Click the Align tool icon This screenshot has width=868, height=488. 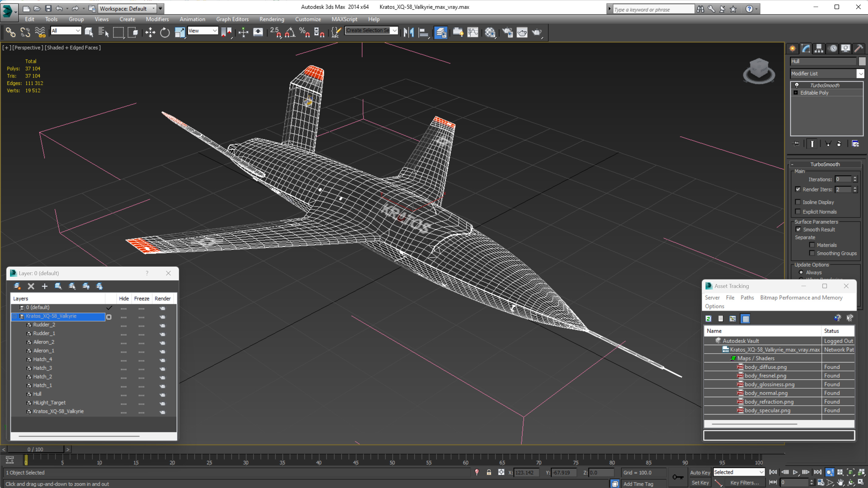coord(423,33)
